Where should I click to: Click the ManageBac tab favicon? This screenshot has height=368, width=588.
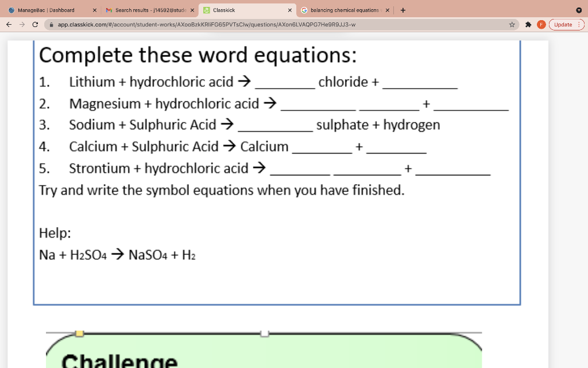[x=11, y=10]
